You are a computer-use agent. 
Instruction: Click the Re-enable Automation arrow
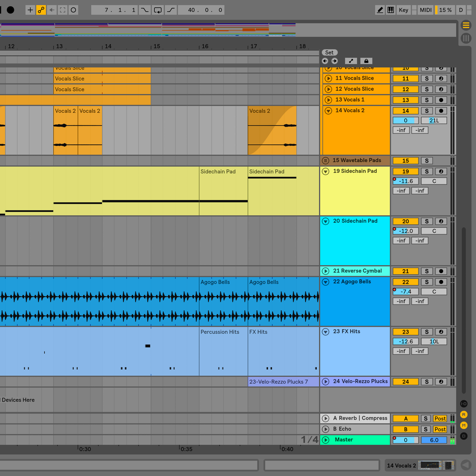(x=52, y=10)
